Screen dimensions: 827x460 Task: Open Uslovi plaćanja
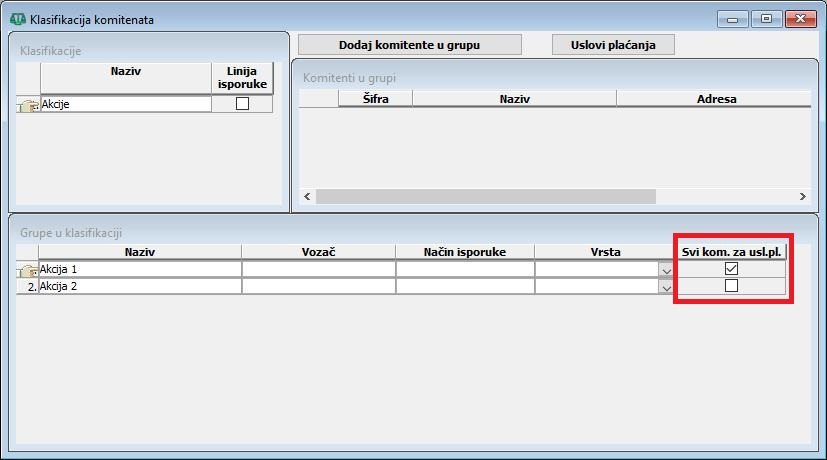pos(614,45)
